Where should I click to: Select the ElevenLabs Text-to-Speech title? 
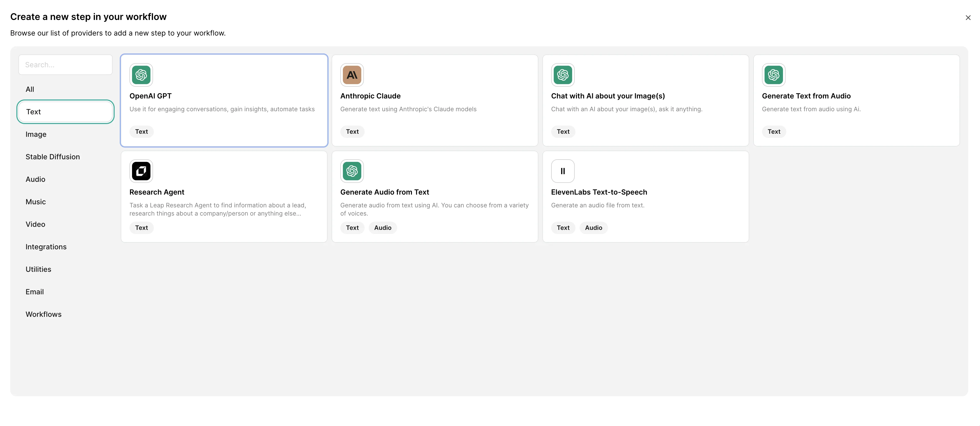coord(599,192)
